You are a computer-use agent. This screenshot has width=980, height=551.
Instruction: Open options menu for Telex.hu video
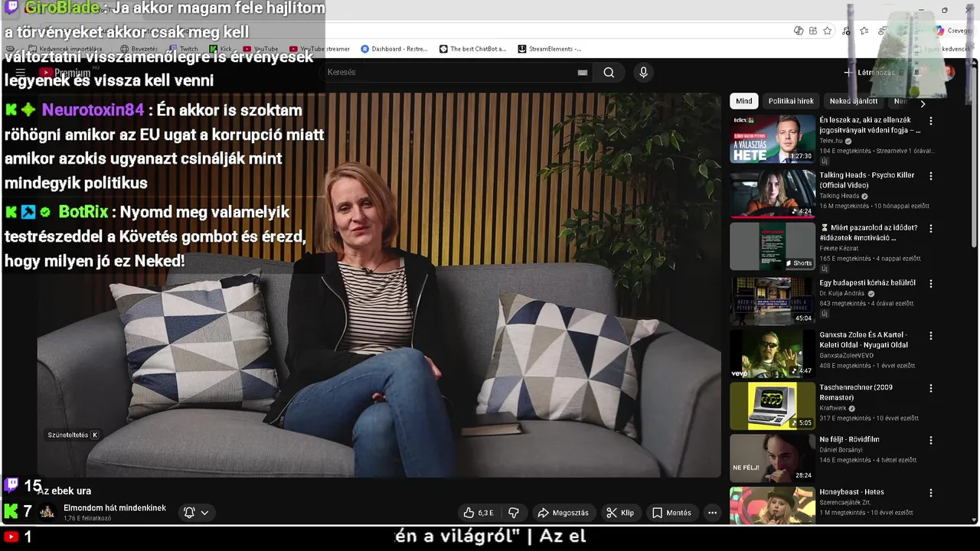(x=931, y=121)
